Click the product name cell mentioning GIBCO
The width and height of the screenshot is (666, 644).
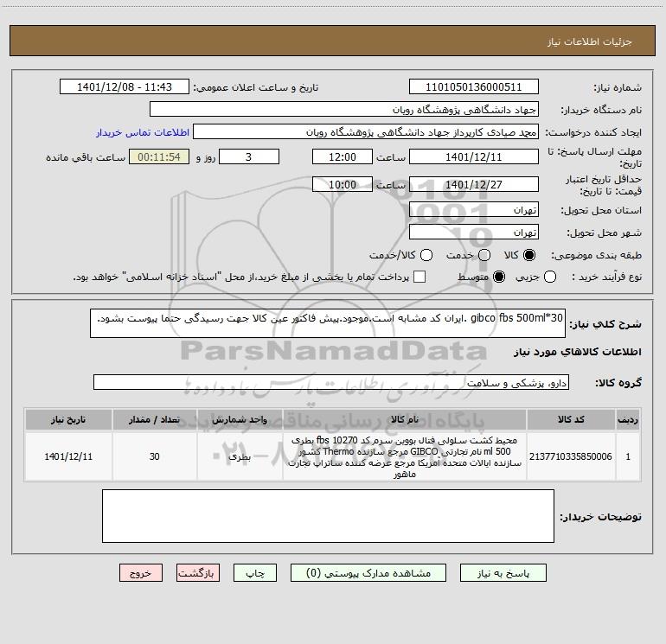(x=405, y=456)
